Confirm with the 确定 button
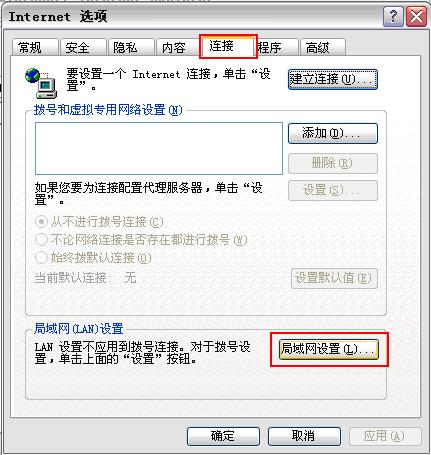The image size is (431, 455). pyautogui.click(x=223, y=436)
